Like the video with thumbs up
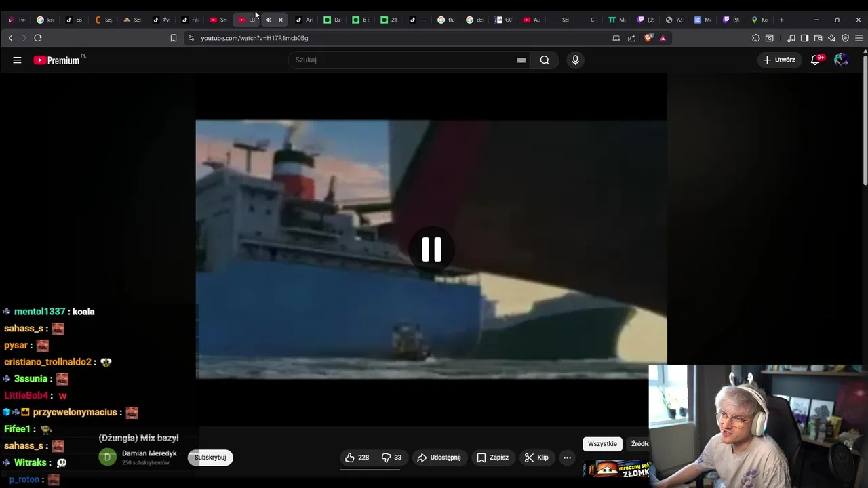Viewport: 868px width, 488px height. click(357, 457)
